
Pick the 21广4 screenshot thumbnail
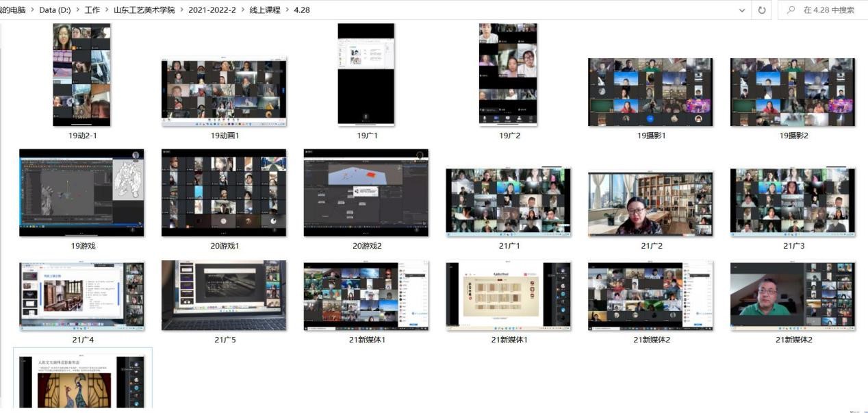[81, 296]
